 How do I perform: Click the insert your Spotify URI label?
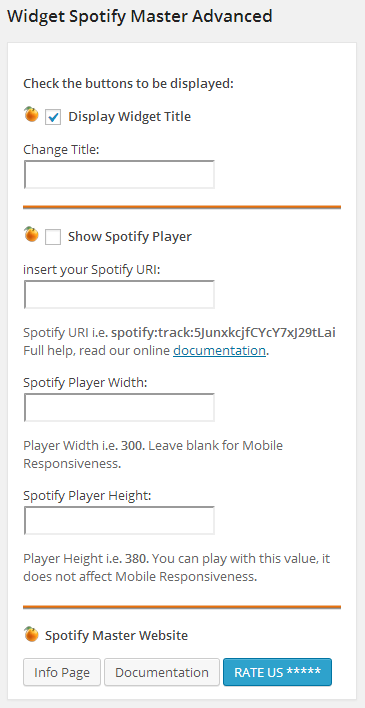92,270
